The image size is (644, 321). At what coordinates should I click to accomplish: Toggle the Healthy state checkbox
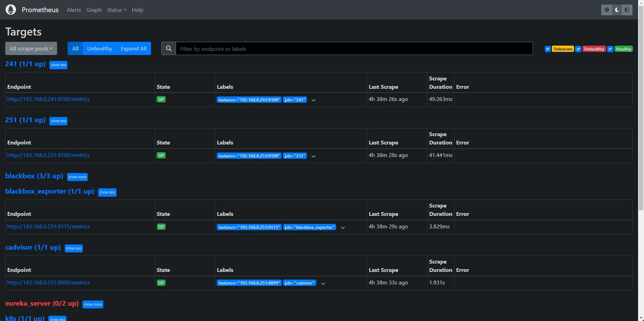(x=610, y=49)
